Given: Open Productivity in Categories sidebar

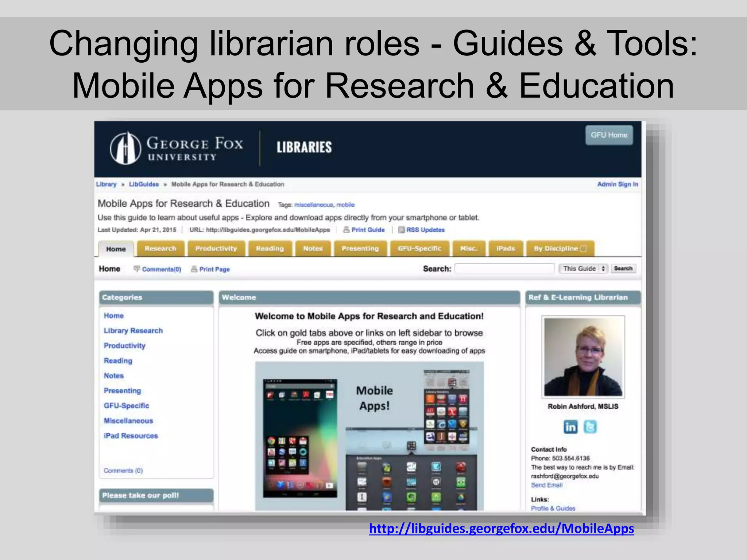Looking at the screenshot, I should 124,346.
